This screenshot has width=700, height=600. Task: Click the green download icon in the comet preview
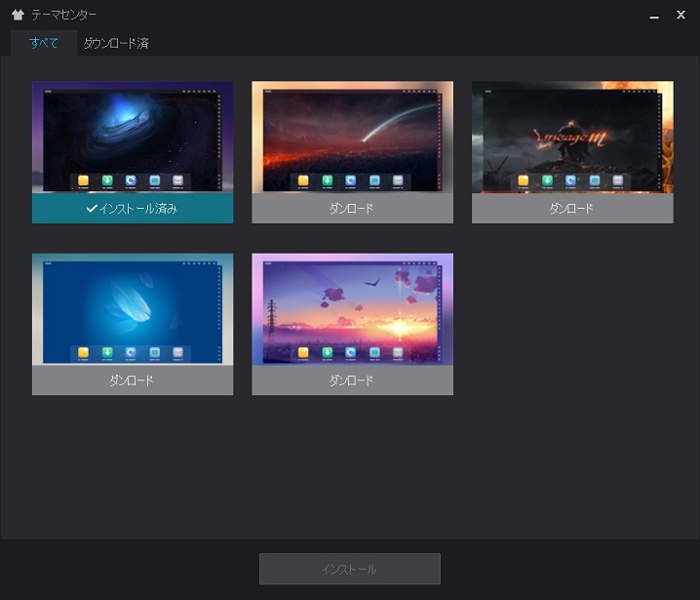coord(328,180)
